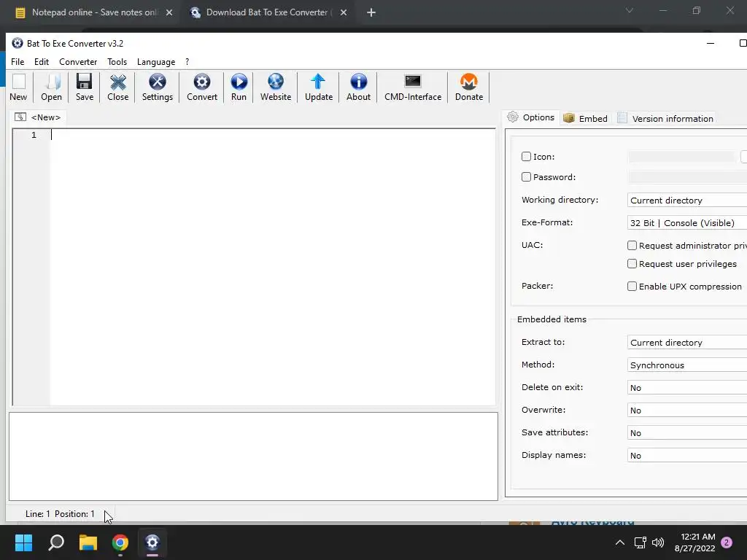Open the Edit menu
This screenshot has height=560, width=747.
point(42,62)
